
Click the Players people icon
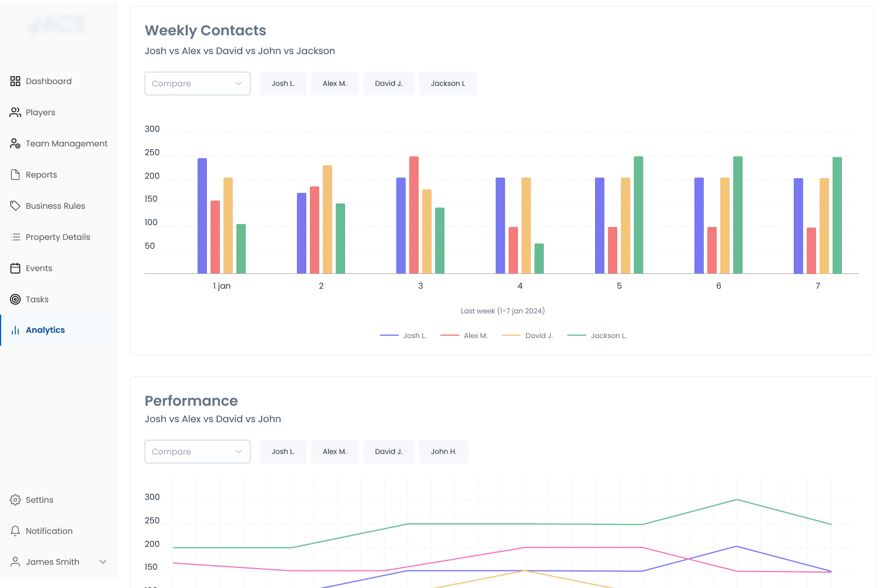click(15, 112)
